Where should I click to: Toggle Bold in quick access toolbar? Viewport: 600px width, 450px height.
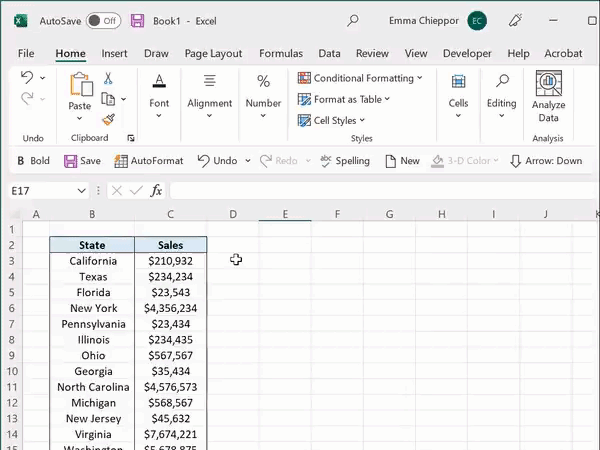[x=32, y=161]
